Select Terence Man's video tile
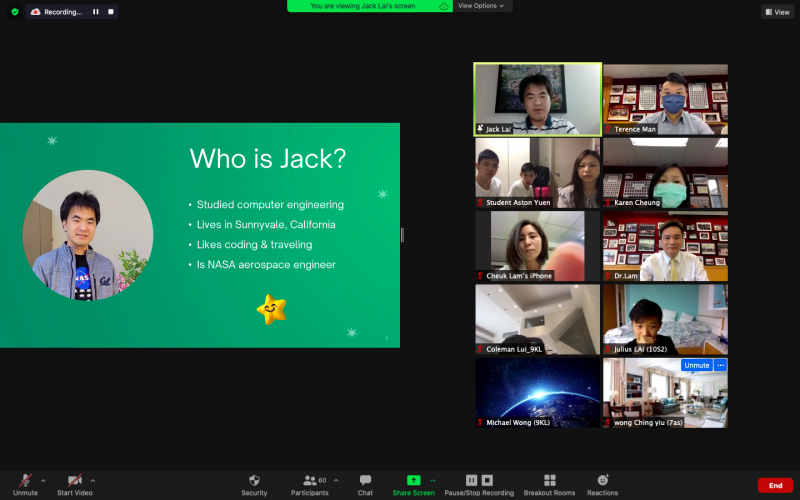Screen dimensions: 800x500 pos(665,99)
